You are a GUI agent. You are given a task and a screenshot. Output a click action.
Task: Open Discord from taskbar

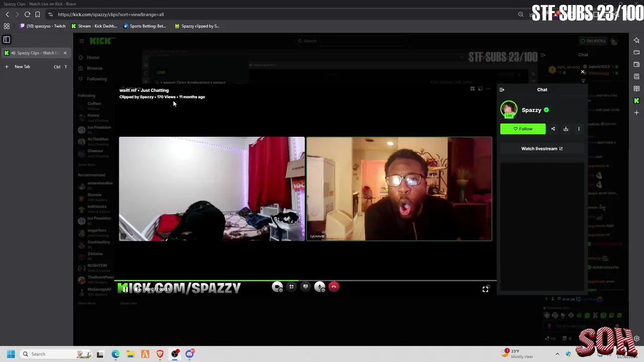[x=190, y=354]
